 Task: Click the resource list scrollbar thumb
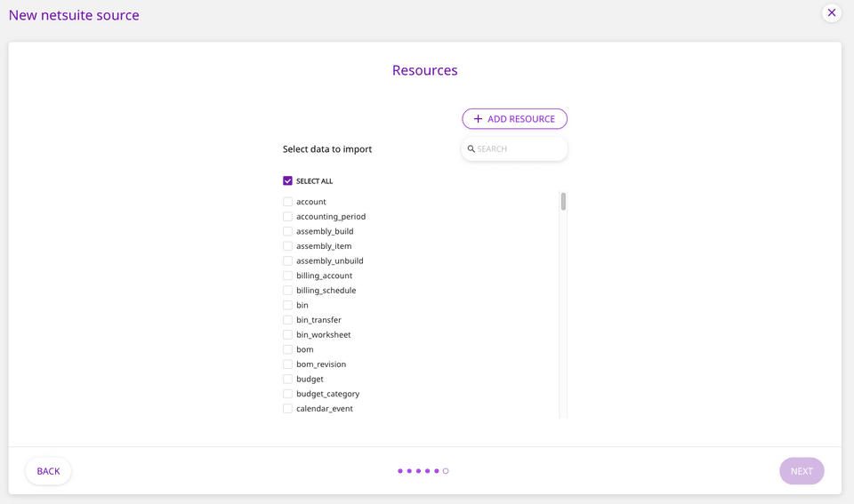click(x=563, y=201)
